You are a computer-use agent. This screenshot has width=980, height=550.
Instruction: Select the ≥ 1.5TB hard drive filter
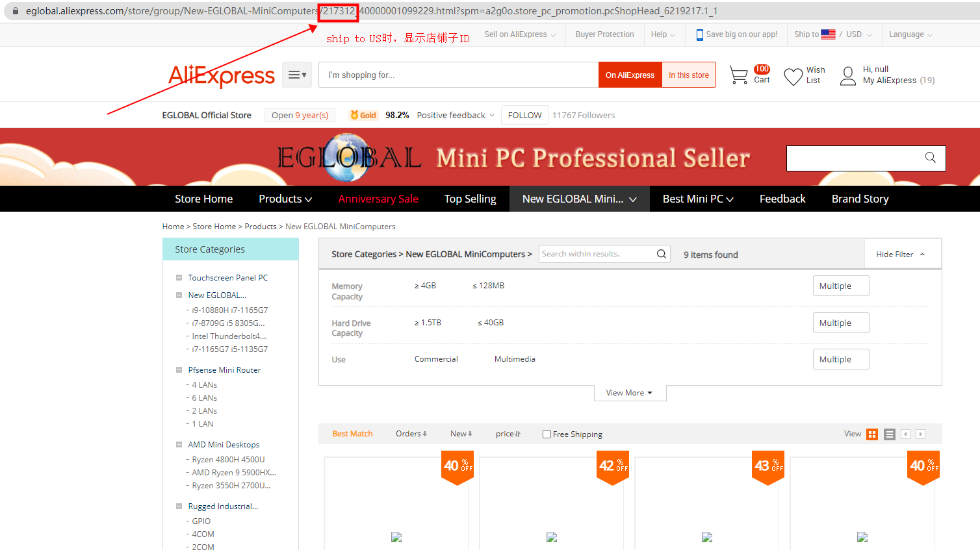[x=428, y=323]
